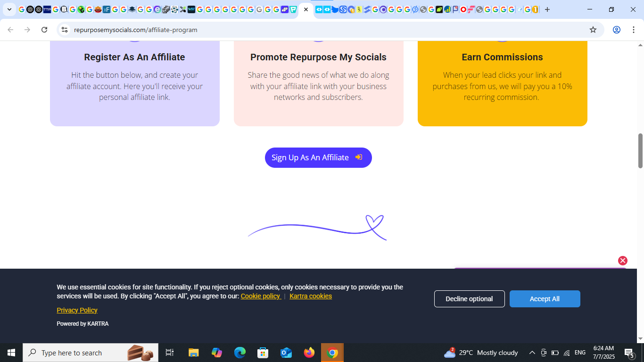Bookmark this page with the star
Screen dimensions: 644x362
(593, 30)
